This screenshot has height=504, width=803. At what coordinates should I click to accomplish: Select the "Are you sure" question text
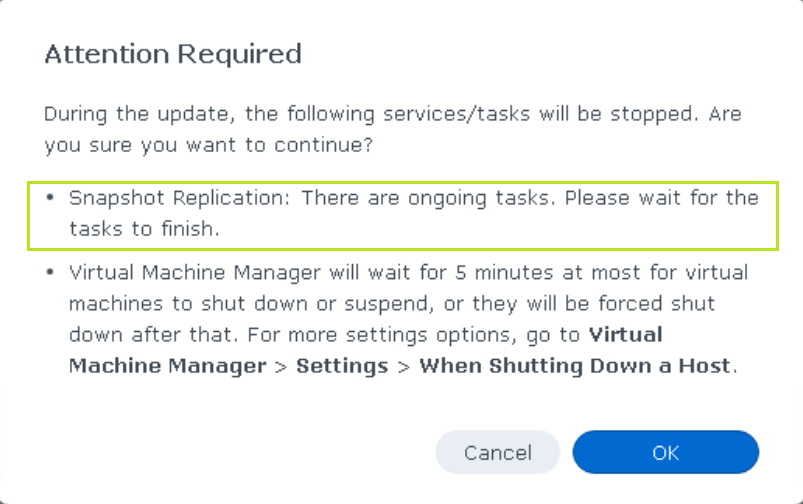[208, 146]
